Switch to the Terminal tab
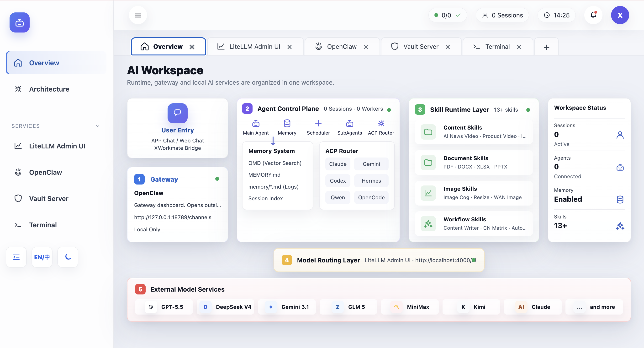This screenshot has height=348, width=644. [x=497, y=47]
